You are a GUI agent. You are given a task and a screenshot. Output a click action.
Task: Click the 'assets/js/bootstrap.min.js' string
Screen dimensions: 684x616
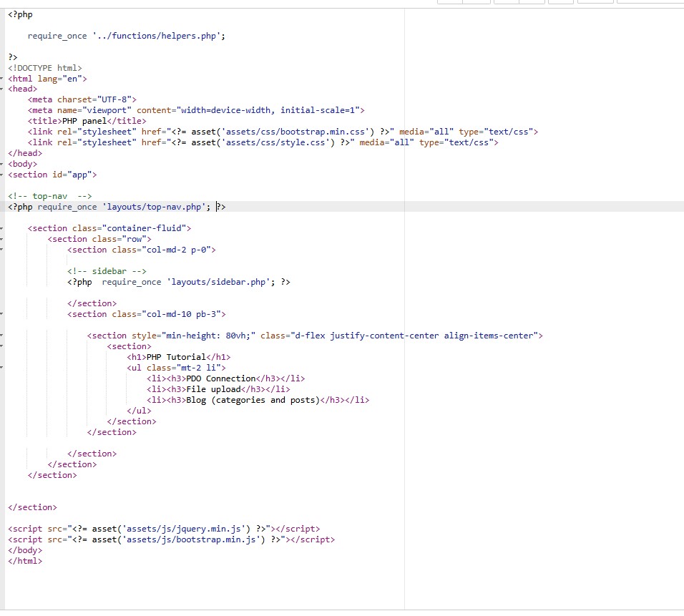191,539
